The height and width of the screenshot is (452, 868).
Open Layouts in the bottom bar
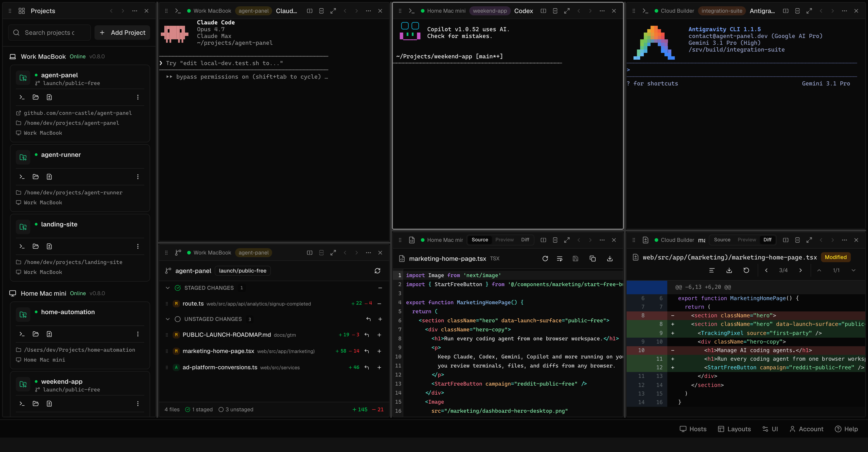pos(734,429)
